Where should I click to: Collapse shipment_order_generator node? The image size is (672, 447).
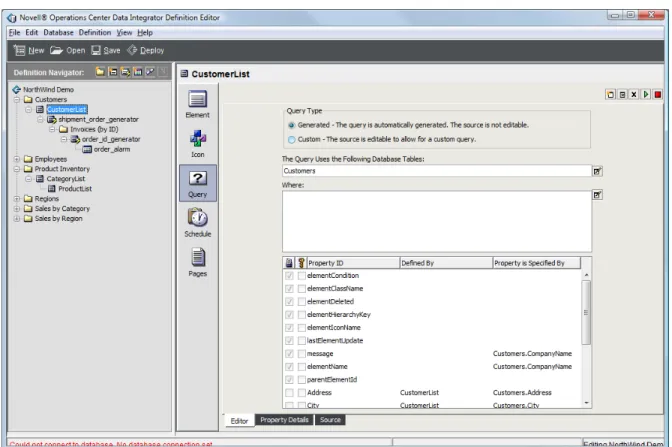40,120
